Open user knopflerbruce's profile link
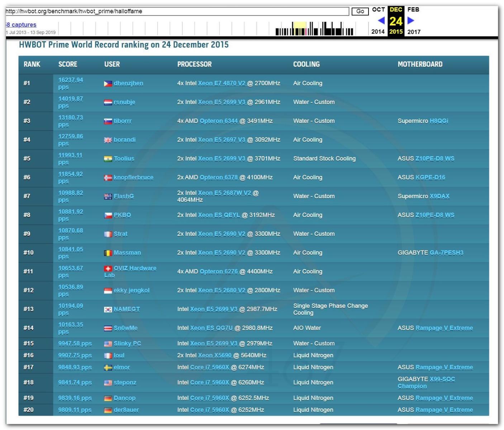This screenshot has height=430, width=504. [x=133, y=177]
